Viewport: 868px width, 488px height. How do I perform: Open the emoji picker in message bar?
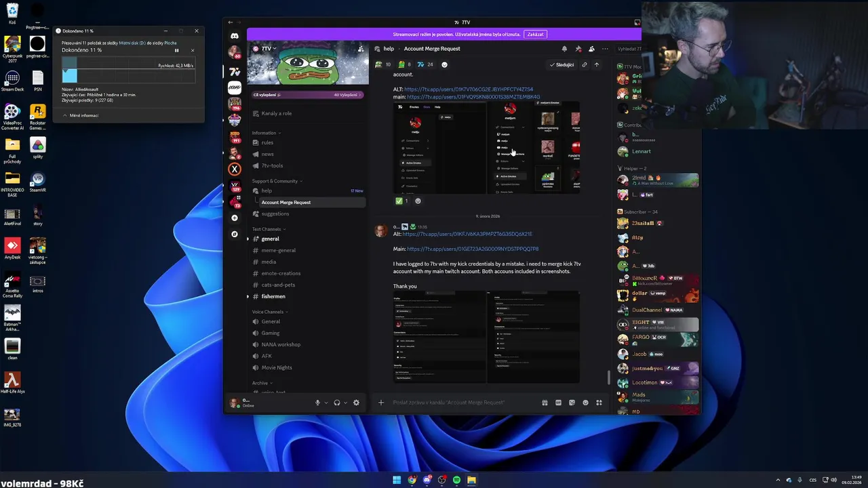[585, 403]
